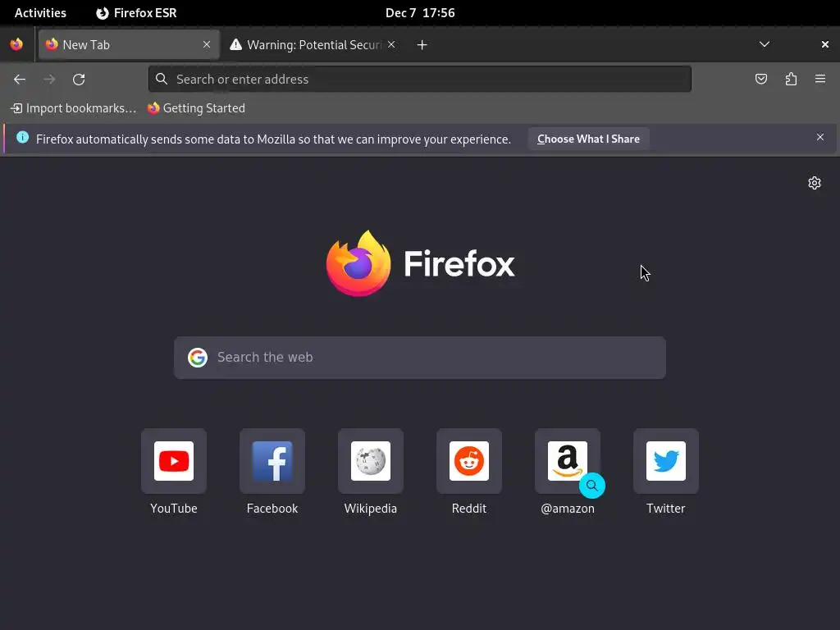Open the @amazon shortcut tile
The image size is (840, 630).
tap(568, 461)
